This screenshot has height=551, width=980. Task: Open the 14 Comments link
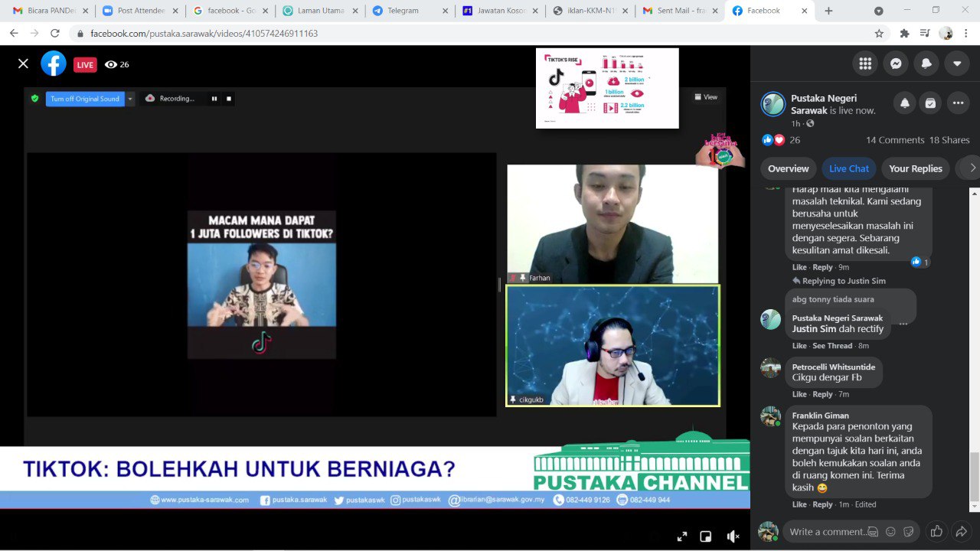click(x=895, y=140)
